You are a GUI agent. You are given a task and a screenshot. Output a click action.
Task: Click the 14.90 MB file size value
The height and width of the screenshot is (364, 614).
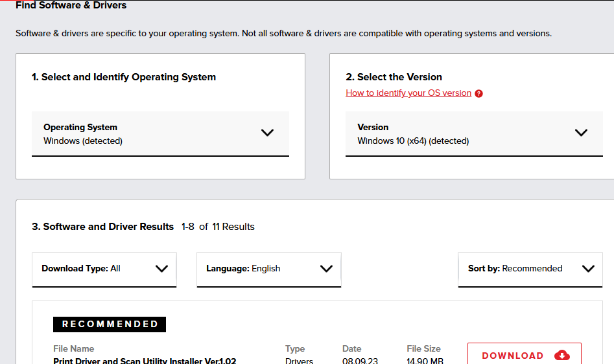point(425,361)
